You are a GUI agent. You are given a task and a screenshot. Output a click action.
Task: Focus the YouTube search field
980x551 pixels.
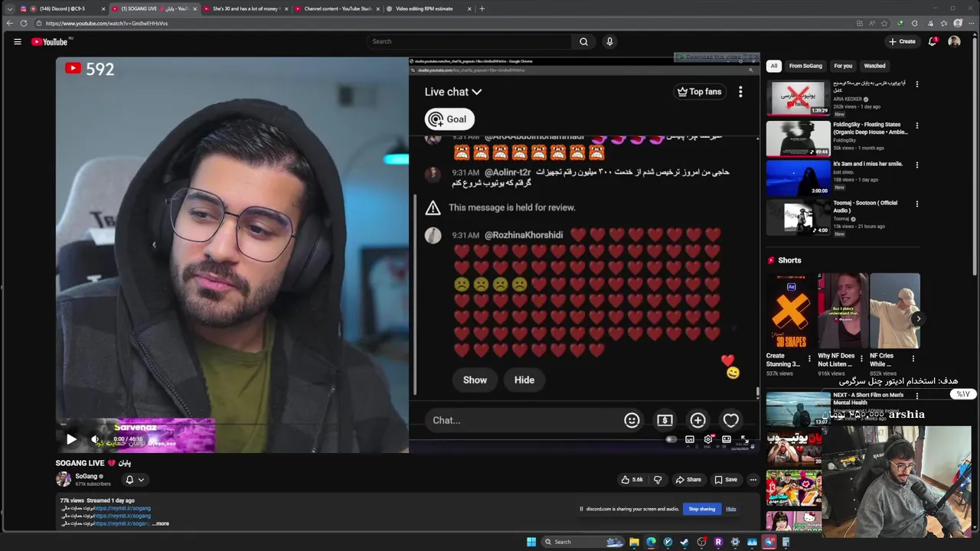point(469,41)
